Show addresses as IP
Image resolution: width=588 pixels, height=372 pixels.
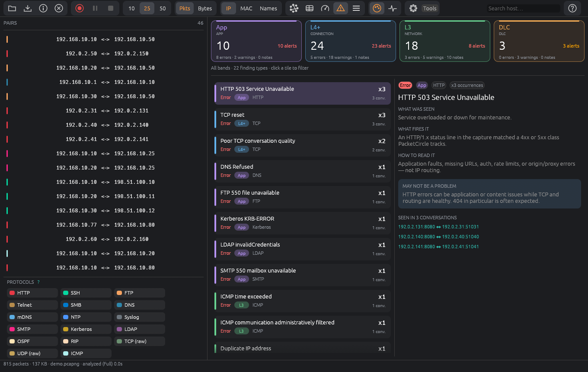point(228,8)
